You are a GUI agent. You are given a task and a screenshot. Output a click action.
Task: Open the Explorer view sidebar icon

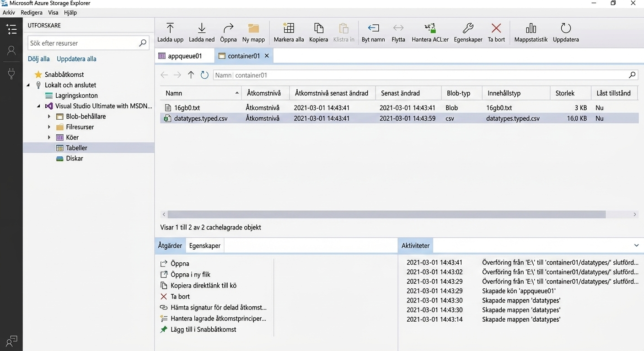coord(11,29)
